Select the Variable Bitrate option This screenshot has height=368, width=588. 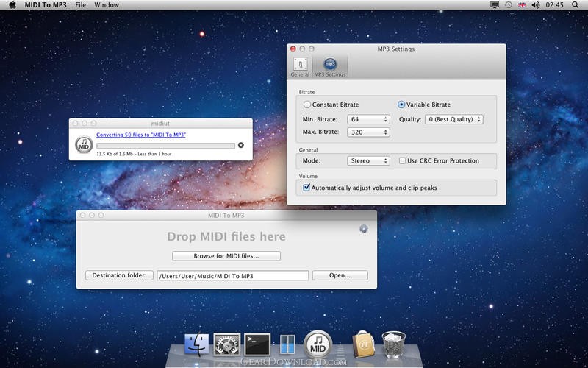click(401, 105)
